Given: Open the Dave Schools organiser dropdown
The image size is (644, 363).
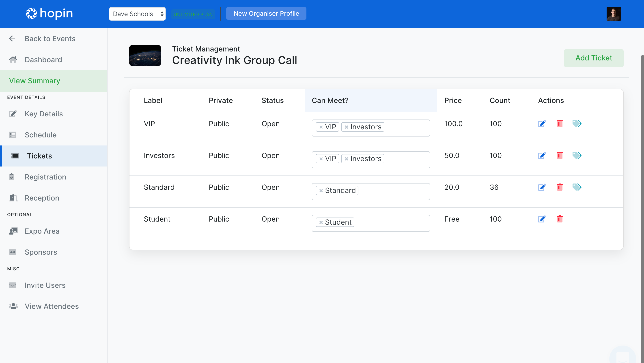Looking at the screenshot, I should tap(137, 13).
